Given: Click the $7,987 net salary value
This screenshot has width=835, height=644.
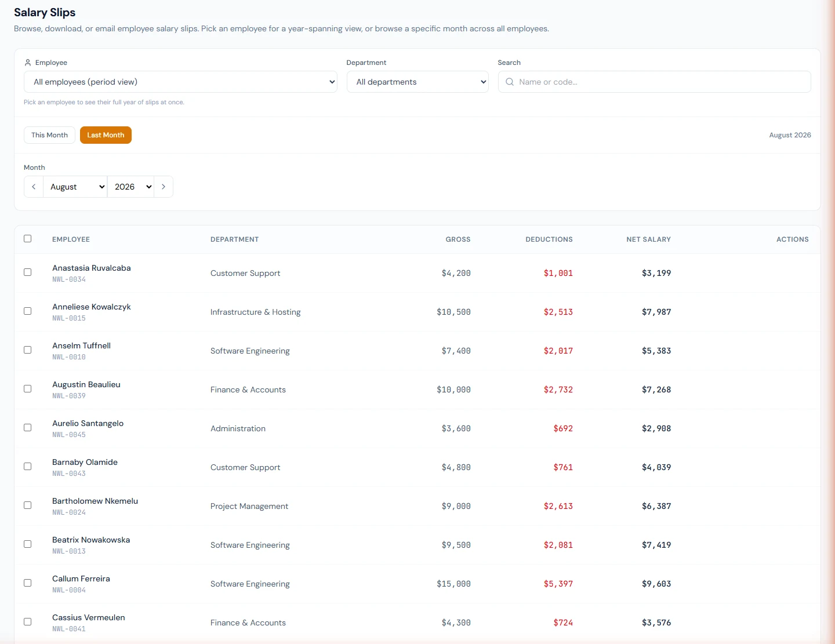Looking at the screenshot, I should [x=656, y=312].
